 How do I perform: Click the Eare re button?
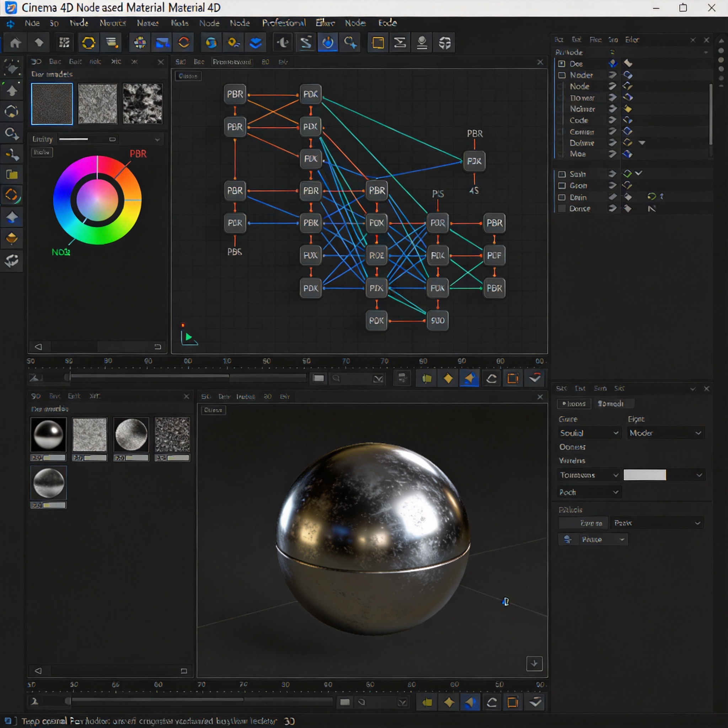583,523
